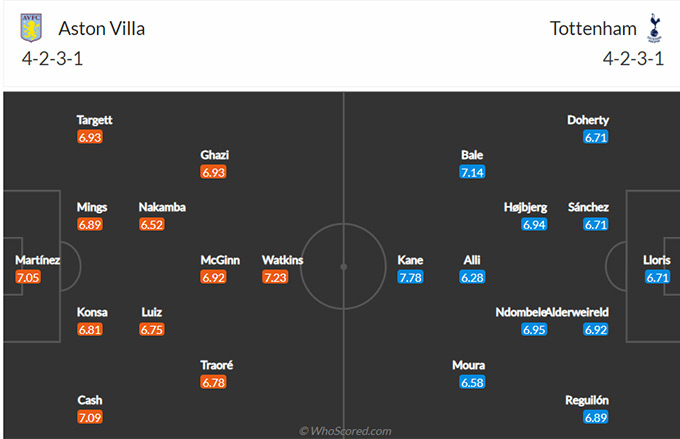Image resolution: width=680 pixels, height=439 pixels.
Task: Click the WhoScored.com watermark
Action: [x=345, y=431]
